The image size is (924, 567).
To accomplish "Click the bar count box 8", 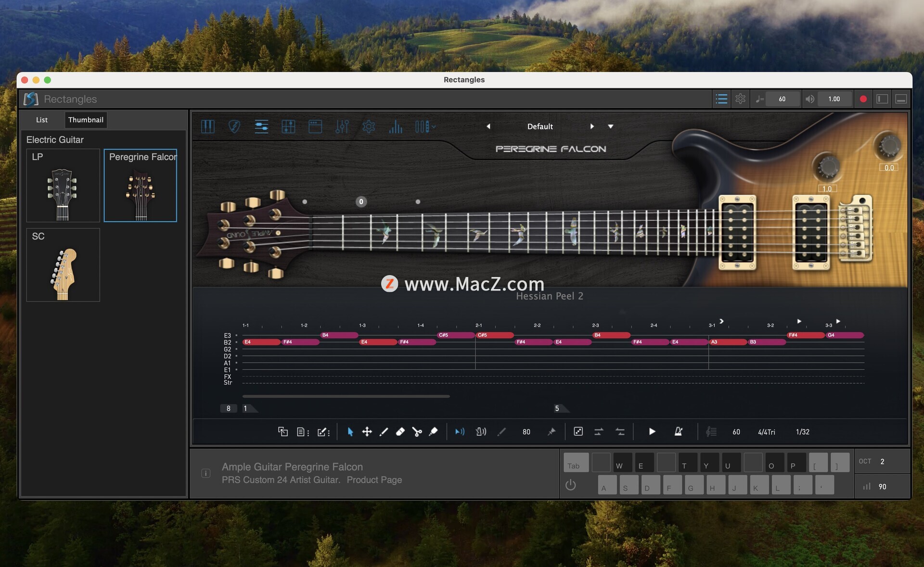I will (228, 408).
